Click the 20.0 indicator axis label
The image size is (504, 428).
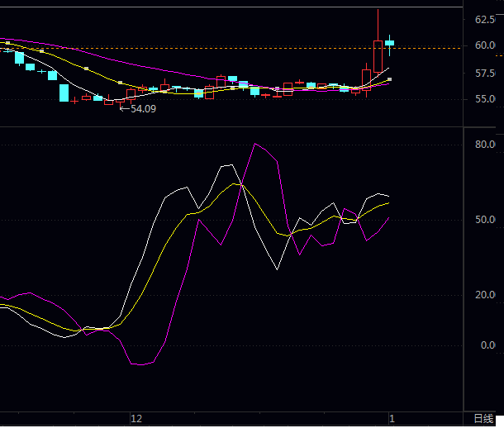(485, 295)
